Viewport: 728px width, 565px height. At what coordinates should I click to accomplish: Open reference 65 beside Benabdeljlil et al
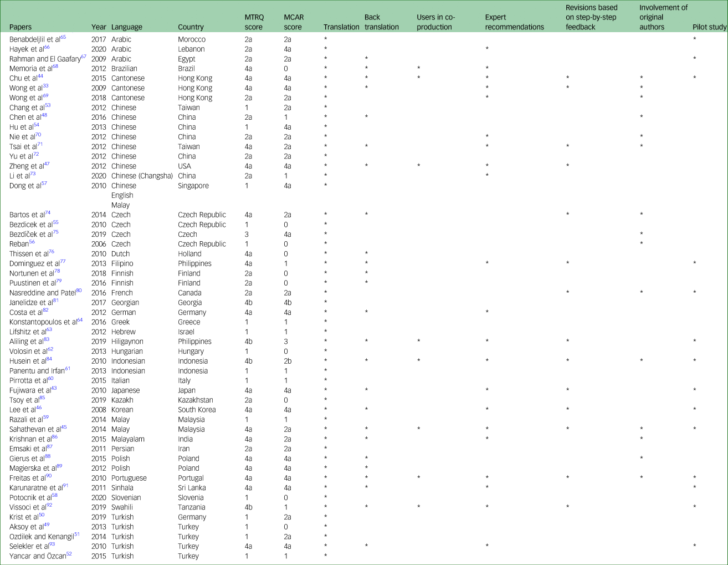pyautogui.click(x=63, y=37)
